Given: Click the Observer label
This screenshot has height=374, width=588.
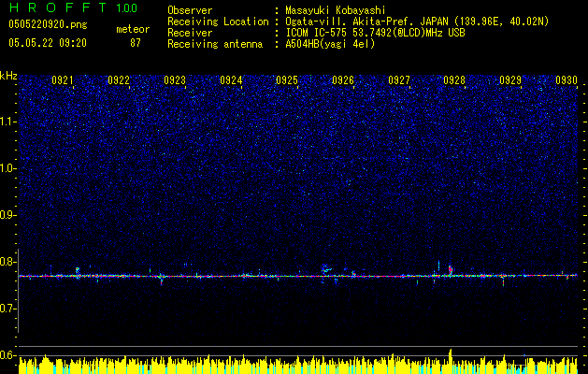Looking at the screenshot, I should click(190, 10).
